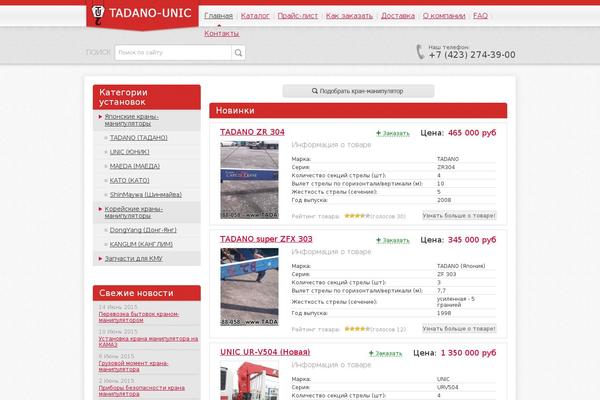Image resolution: width=600 pixels, height=400 pixels.
Task: Open the TADANO (ТАДАНО) category link
Action: [139, 137]
